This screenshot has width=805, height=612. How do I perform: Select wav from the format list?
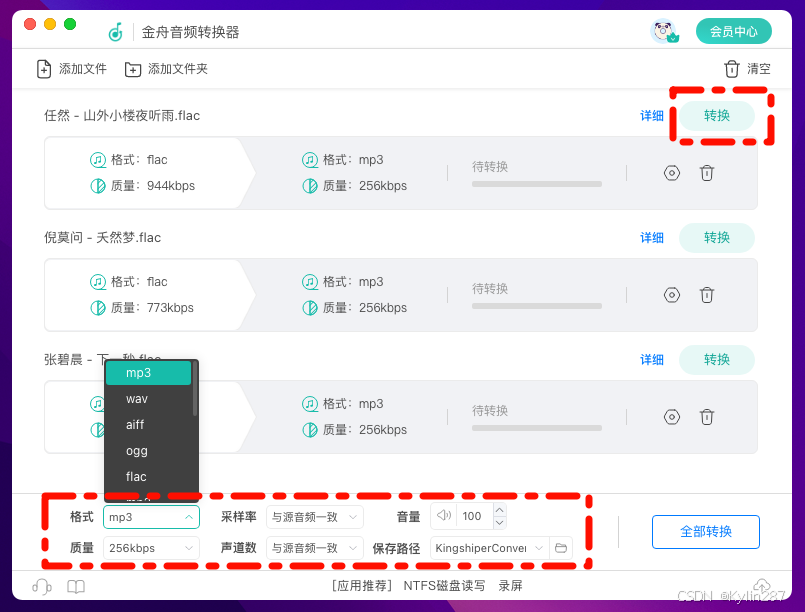pyautogui.click(x=137, y=398)
